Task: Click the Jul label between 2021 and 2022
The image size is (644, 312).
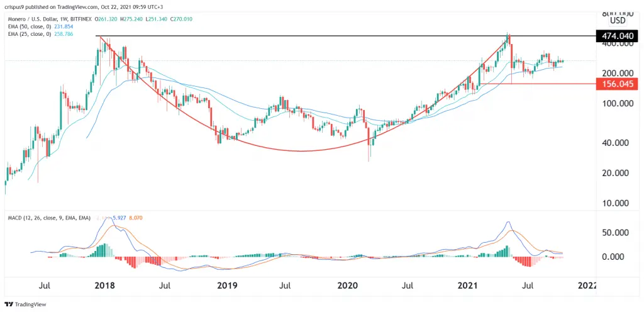Action: click(x=528, y=284)
